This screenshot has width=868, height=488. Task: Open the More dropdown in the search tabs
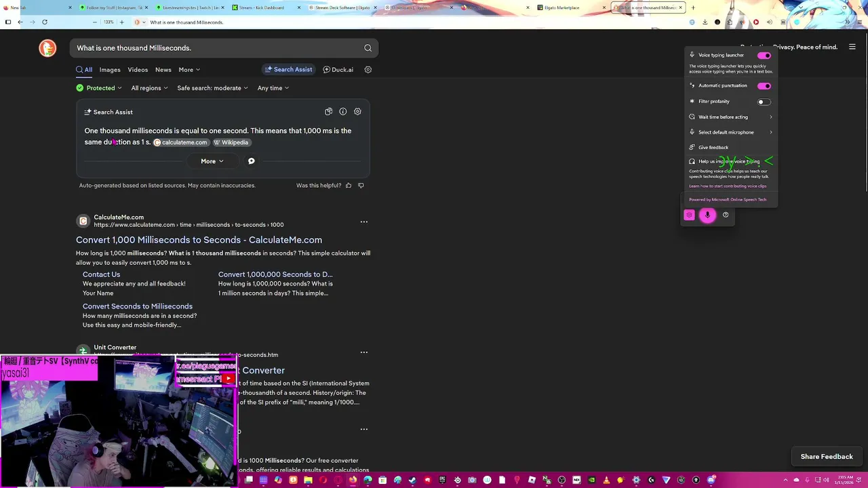click(x=189, y=70)
